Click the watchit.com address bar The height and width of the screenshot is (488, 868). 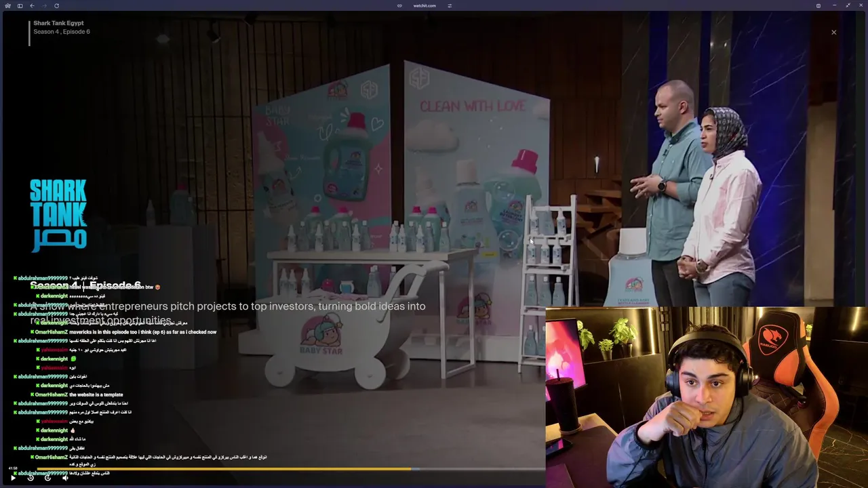click(425, 5)
